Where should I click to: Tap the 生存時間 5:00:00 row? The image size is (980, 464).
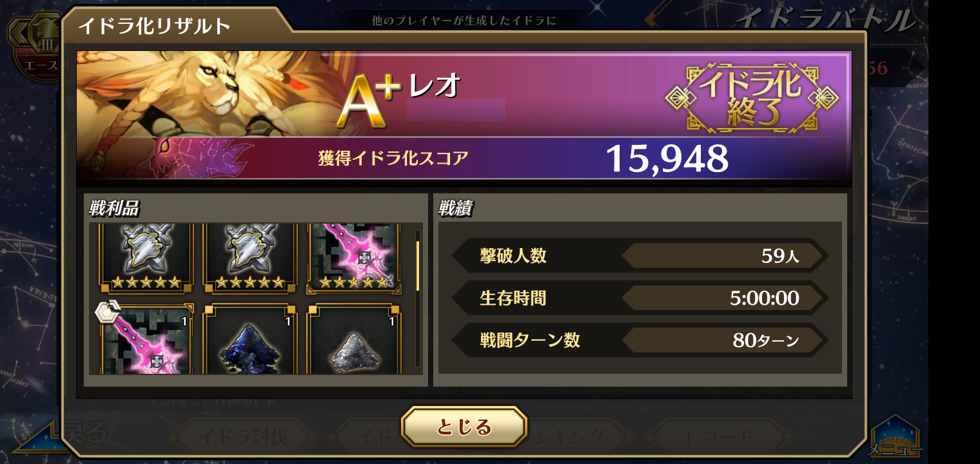pyautogui.click(x=640, y=298)
